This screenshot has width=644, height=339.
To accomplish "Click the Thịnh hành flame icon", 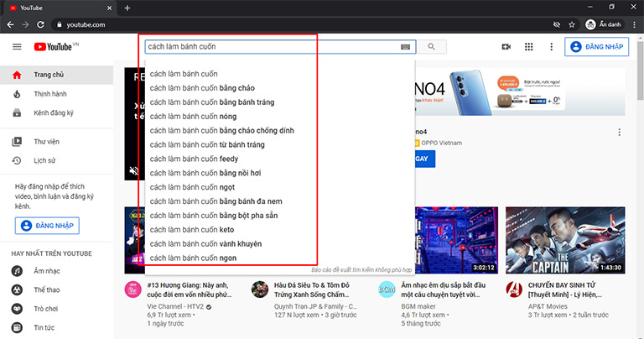I will click(17, 94).
